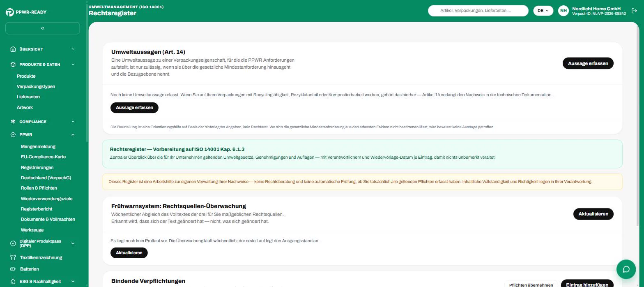Click the Rechtsregister ISO 14001 Kap. 6.1.3 banner title
Viewport: 644px width, 287px height.
click(x=177, y=149)
